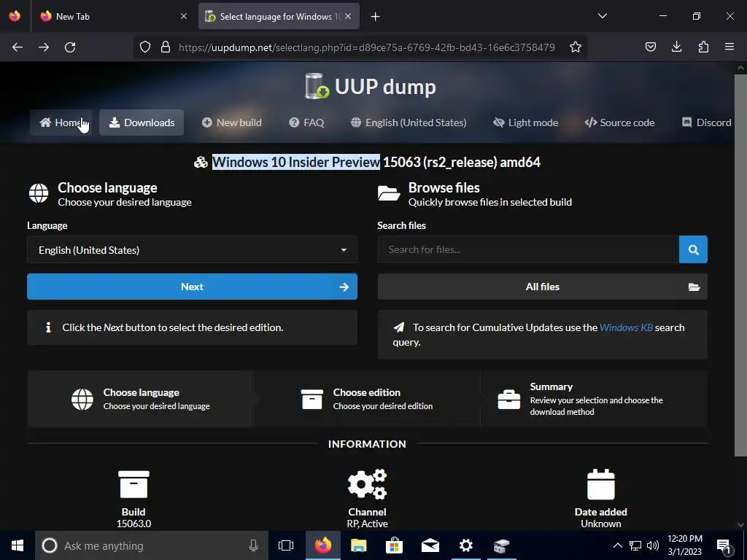
Task: Click the Date added calendar icon
Action: 601,484
